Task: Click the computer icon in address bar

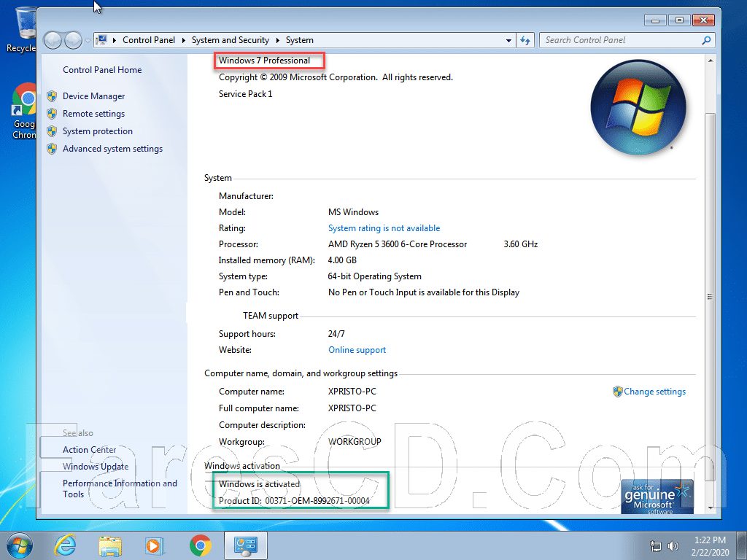Action: click(x=102, y=40)
